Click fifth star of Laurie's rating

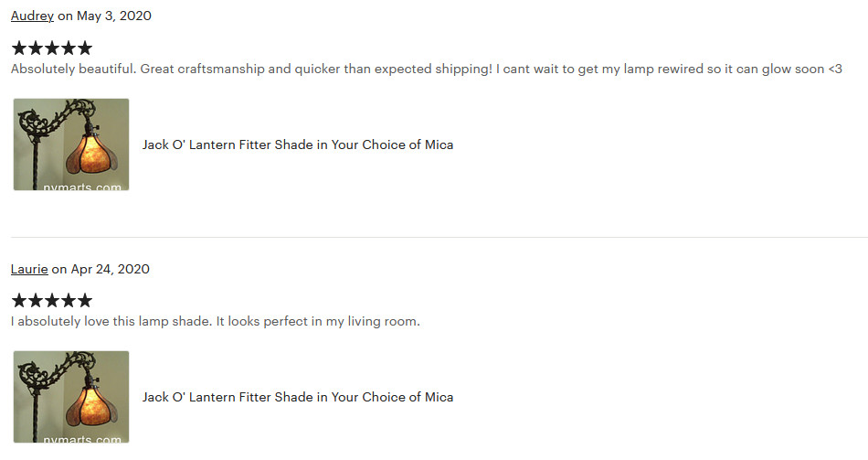[x=85, y=301]
